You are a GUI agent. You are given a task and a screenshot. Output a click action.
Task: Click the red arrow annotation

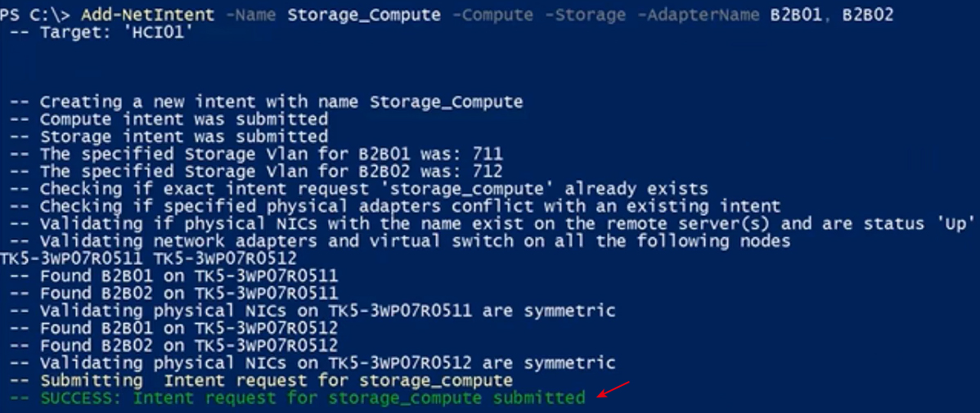pos(614,388)
